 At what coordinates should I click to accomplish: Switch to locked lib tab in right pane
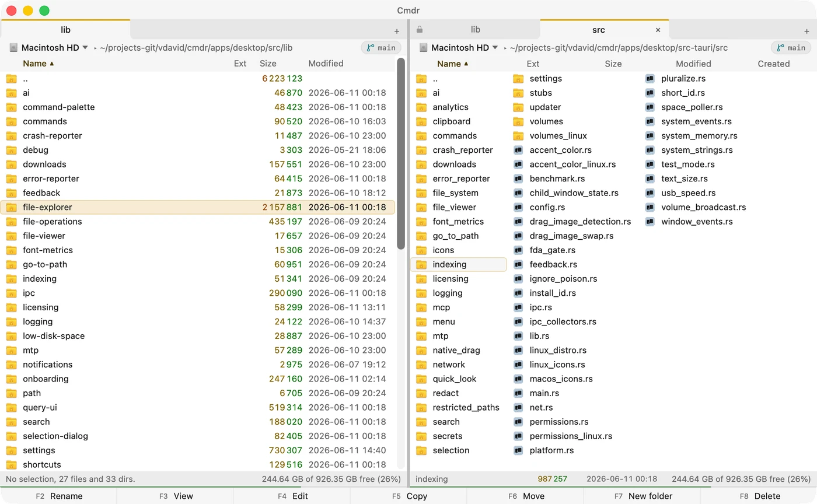475,30
